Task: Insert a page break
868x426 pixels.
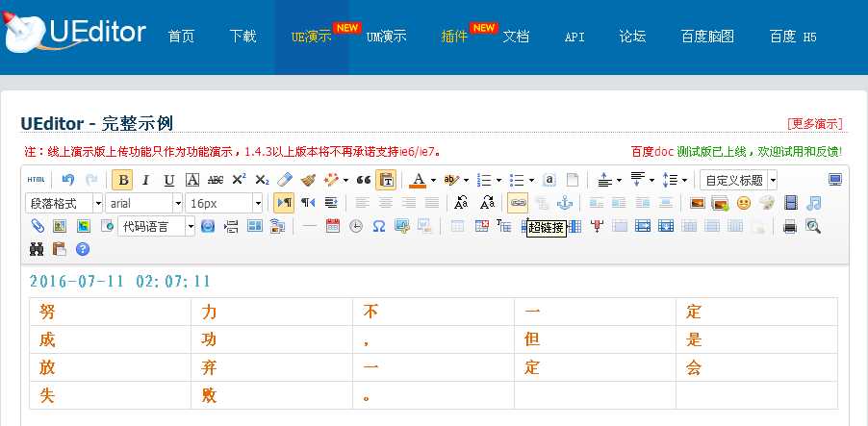Action: pyautogui.click(x=231, y=226)
